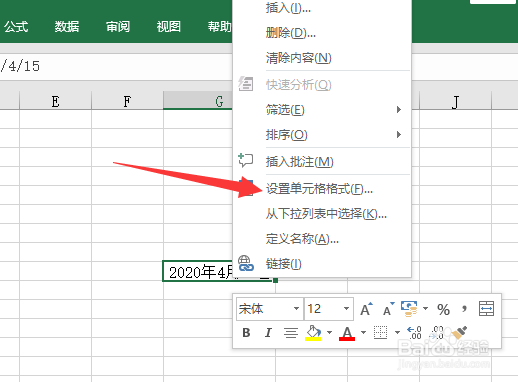This screenshot has height=382, width=518.
Task: Choose 插入(I)... from context menu
Action: 288,7
